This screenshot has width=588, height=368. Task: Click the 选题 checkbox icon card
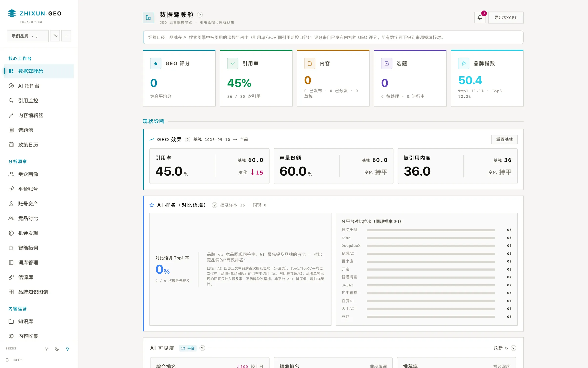point(387,64)
